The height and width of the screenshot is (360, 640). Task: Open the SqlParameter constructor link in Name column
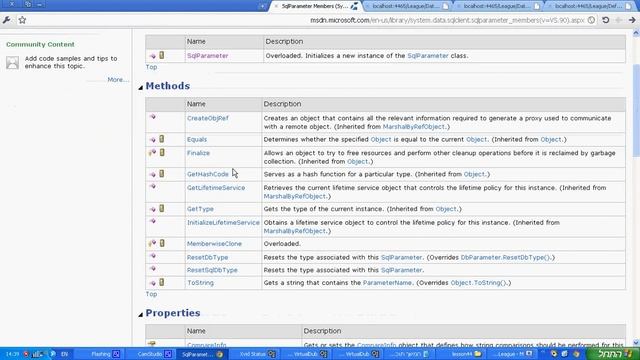208,56
